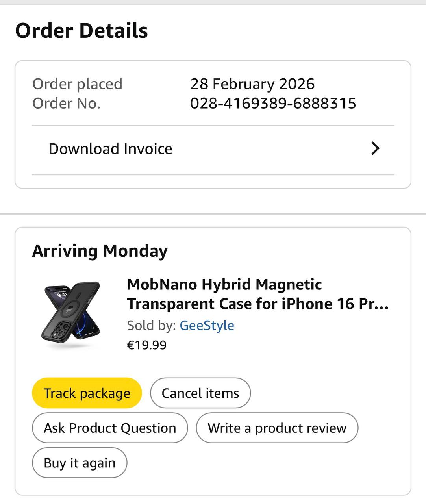Tap the Order placed label

click(x=77, y=84)
